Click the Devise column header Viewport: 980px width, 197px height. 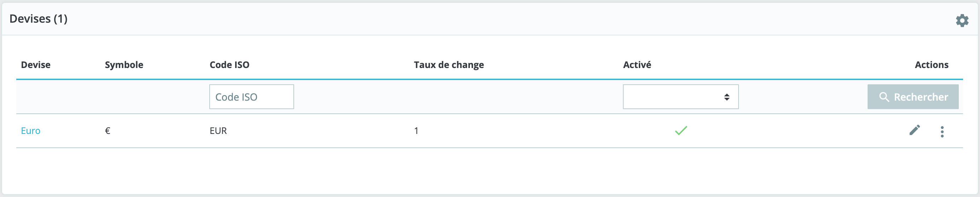coord(35,65)
